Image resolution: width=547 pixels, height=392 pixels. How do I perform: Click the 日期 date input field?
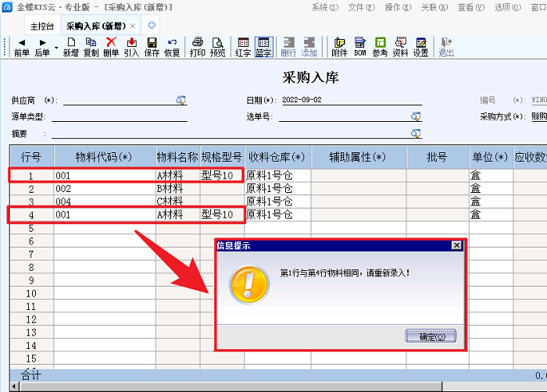click(x=350, y=101)
